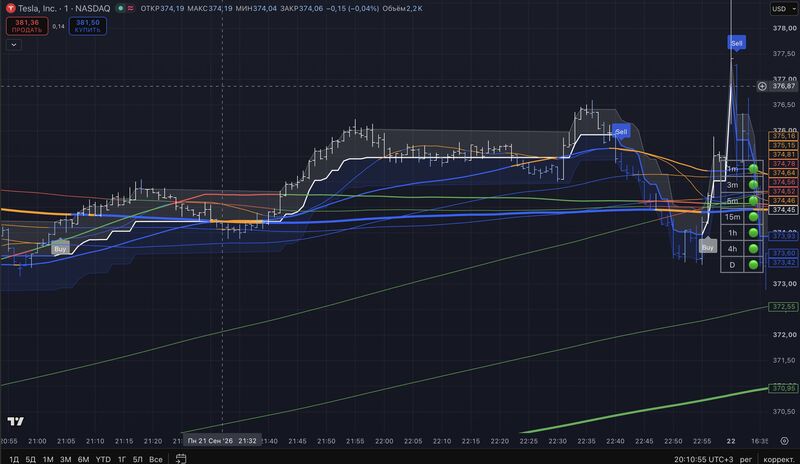Image resolution: width=800 pixels, height=464 pixels.
Task: Toggle the коррект. adjusted data option
Action: pyautogui.click(x=779, y=459)
